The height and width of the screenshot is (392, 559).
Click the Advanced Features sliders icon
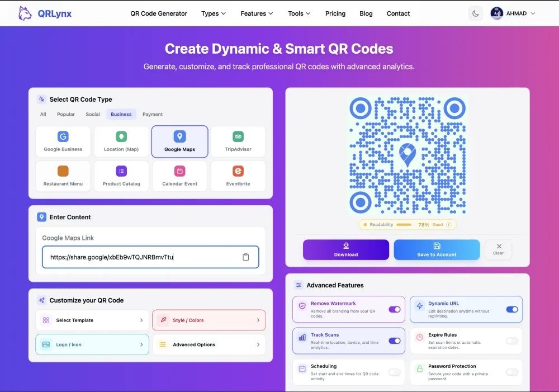tap(299, 285)
